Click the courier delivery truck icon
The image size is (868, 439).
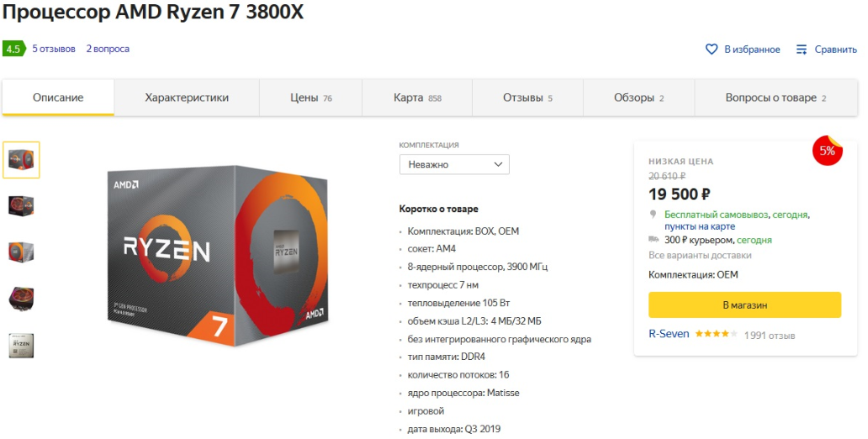tap(654, 240)
